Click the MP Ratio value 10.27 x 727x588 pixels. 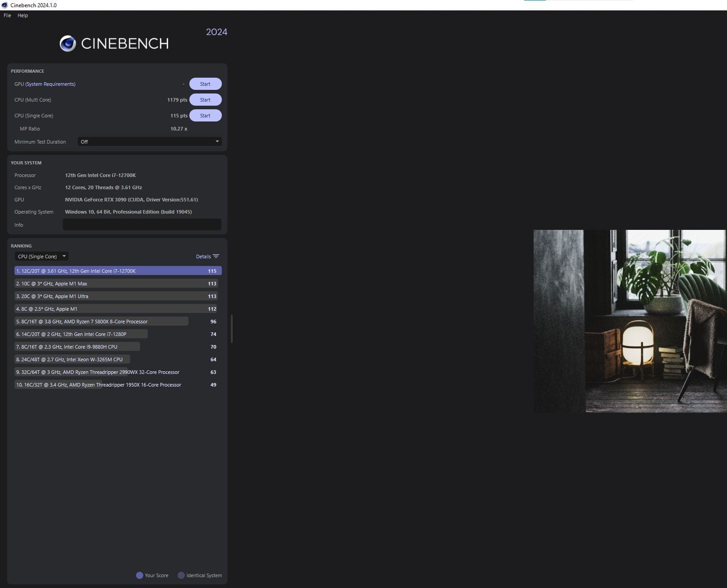pyautogui.click(x=179, y=129)
